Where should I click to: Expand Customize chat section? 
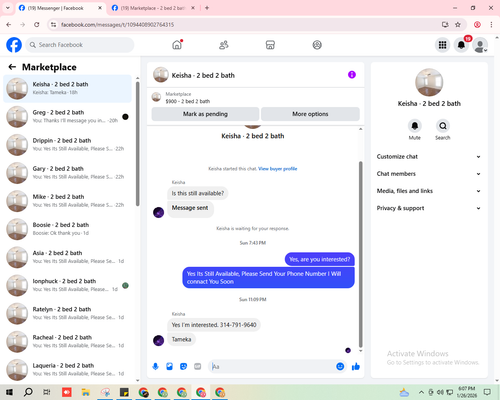click(429, 157)
